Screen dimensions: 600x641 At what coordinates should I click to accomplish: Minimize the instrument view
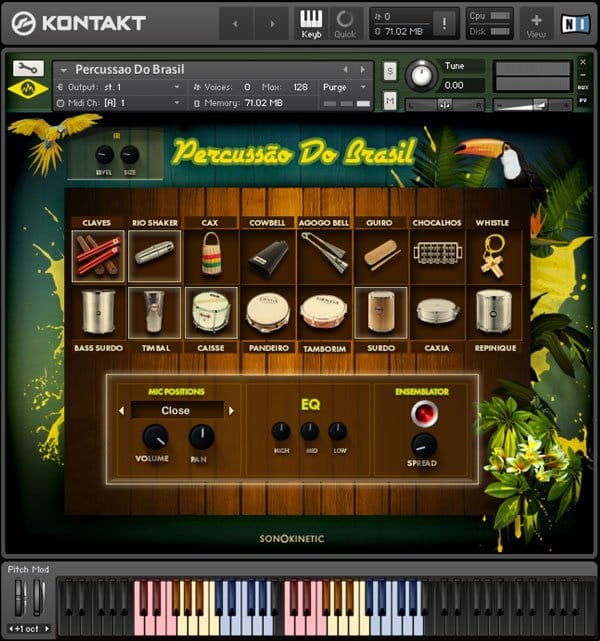coord(583,75)
